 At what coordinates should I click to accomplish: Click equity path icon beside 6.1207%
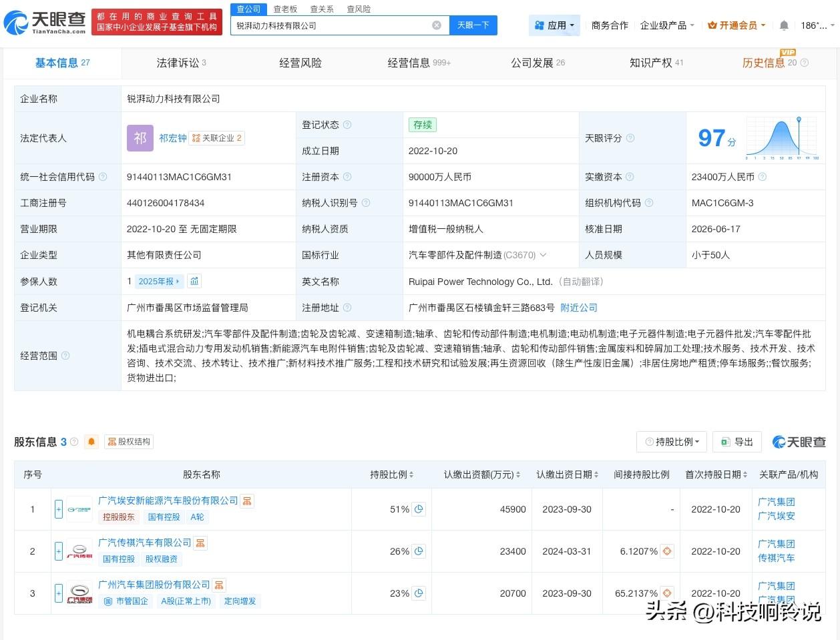tap(667, 551)
